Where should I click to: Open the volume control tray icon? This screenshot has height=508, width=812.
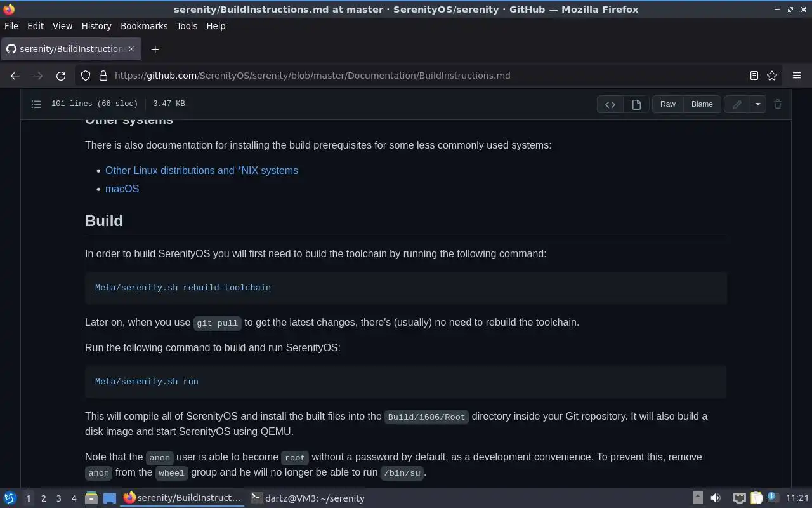[x=716, y=498]
